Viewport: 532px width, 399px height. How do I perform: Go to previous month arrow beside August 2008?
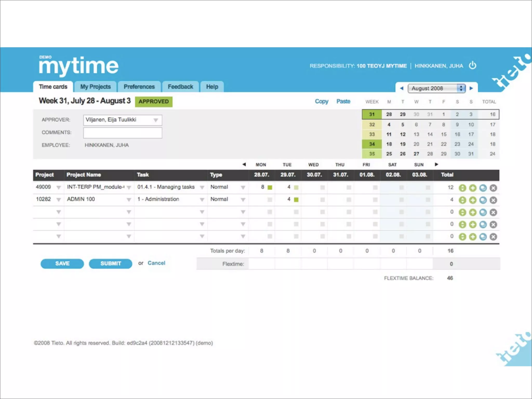click(x=402, y=88)
